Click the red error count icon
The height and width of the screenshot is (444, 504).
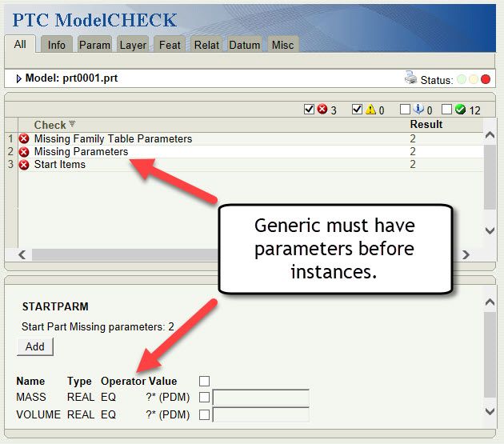(x=322, y=110)
